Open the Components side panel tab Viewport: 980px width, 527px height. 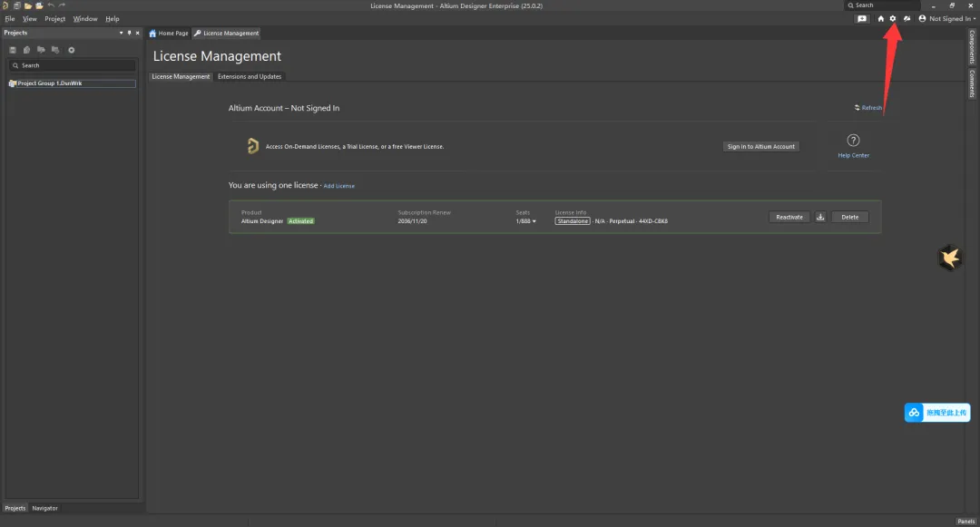tap(972, 47)
